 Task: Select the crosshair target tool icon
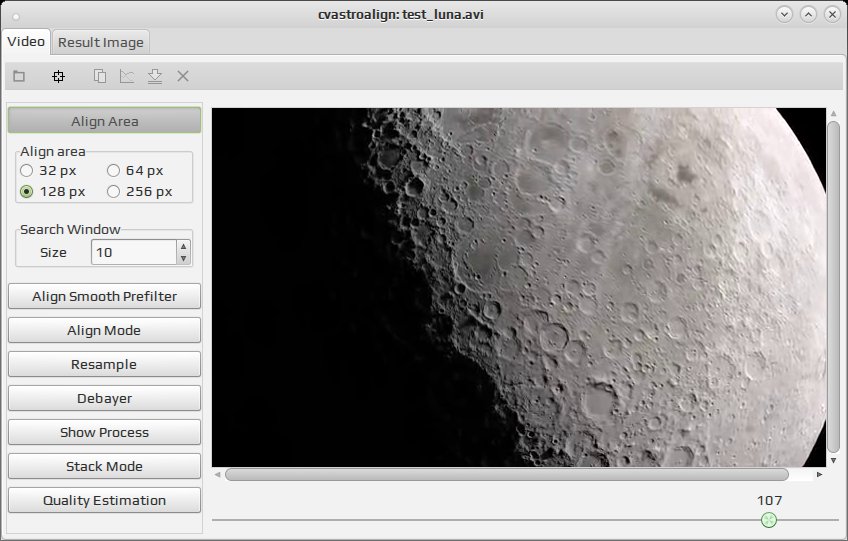coord(58,76)
